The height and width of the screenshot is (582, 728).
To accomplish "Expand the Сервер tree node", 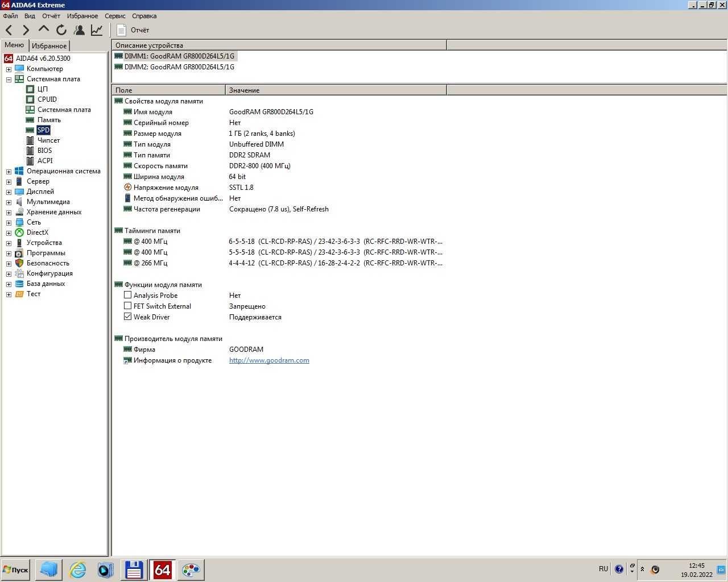I will click(x=9, y=182).
